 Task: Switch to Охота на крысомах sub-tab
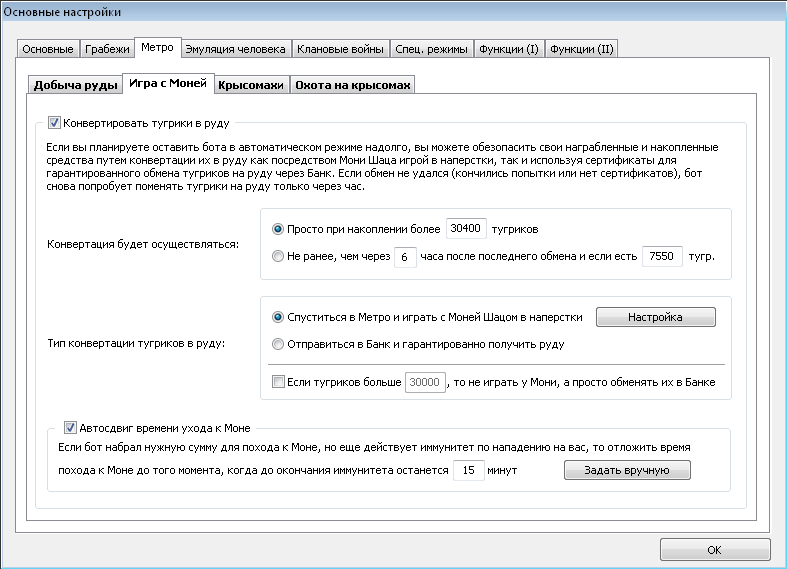coord(352,85)
